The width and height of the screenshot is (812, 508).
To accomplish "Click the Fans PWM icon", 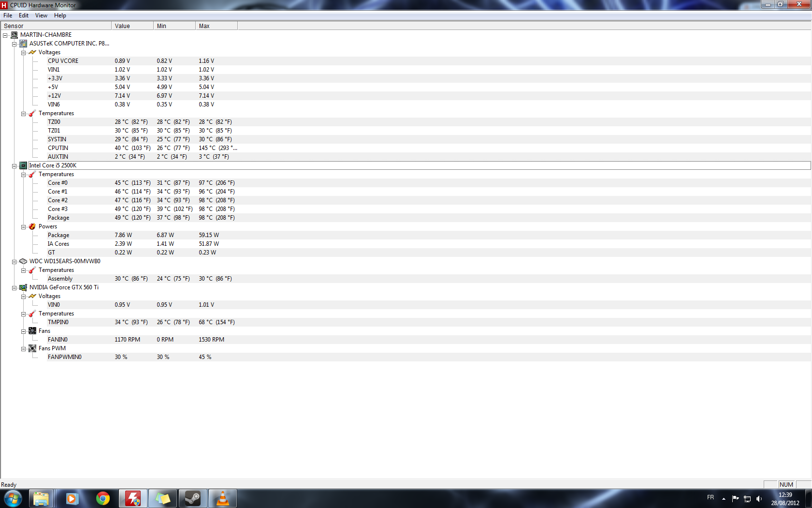I will [32, 348].
